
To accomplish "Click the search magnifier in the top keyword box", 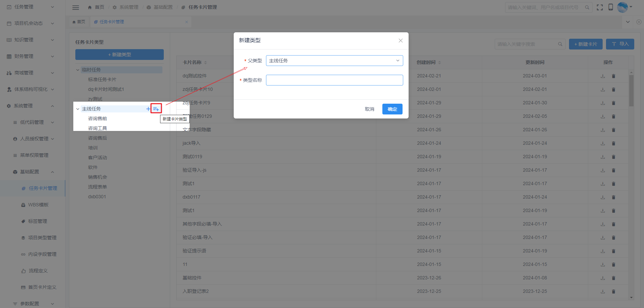I will click(x=587, y=7).
